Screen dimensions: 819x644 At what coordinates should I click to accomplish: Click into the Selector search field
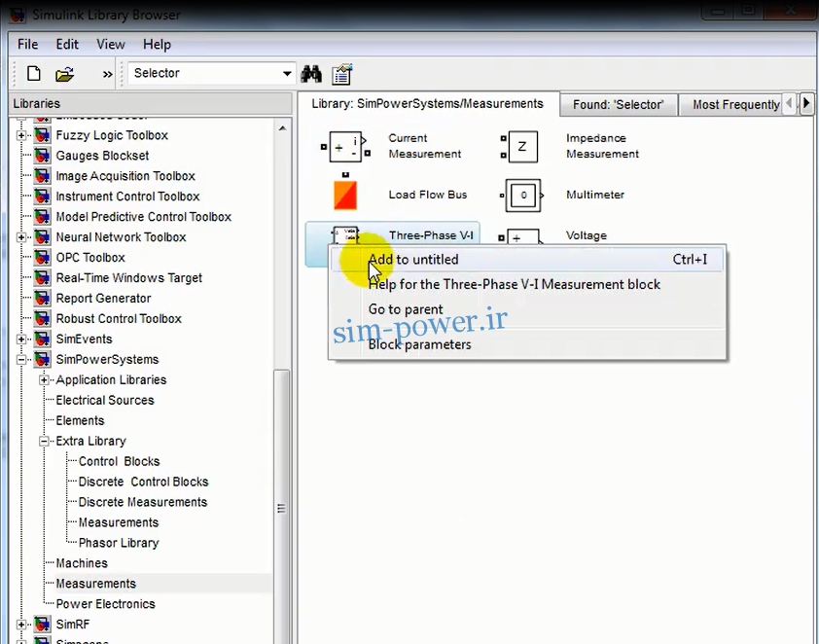tap(205, 73)
